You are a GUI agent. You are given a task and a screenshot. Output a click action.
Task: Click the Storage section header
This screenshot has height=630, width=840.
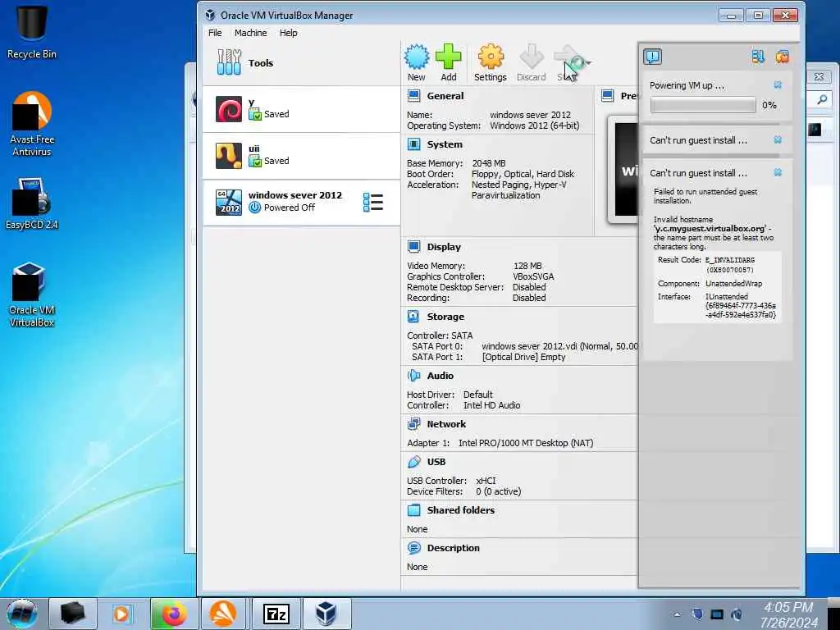pos(445,317)
